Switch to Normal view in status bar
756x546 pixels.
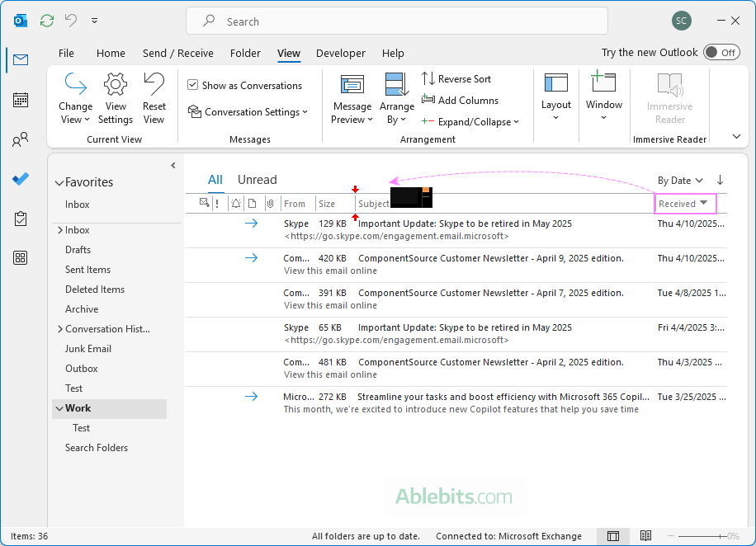612,536
